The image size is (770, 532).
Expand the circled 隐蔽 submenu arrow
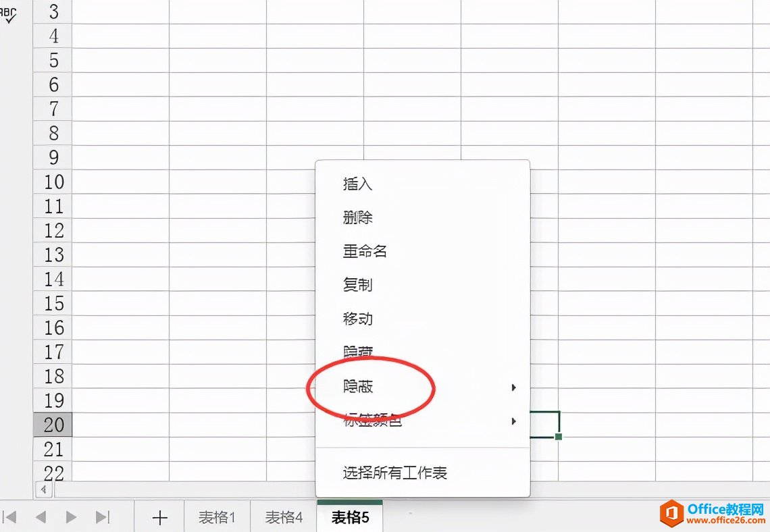(513, 387)
